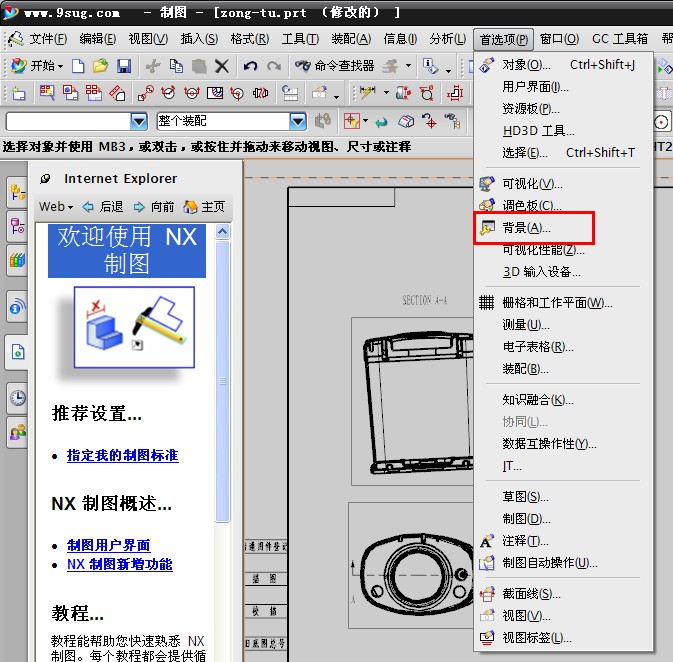Image resolution: width=673 pixels, height=662 pixels.
Task: Select 制图(D)... menu entry
Action: 563,519
